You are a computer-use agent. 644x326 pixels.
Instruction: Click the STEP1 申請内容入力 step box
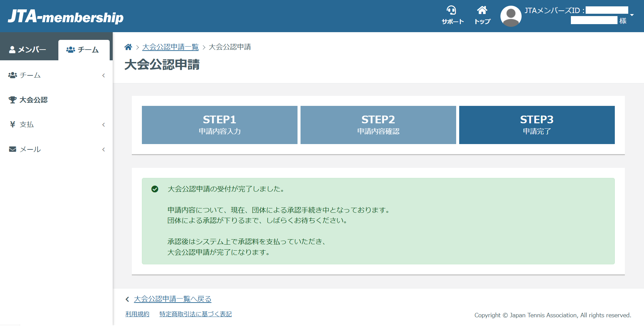pyautogui.click(x=219, y=125)
